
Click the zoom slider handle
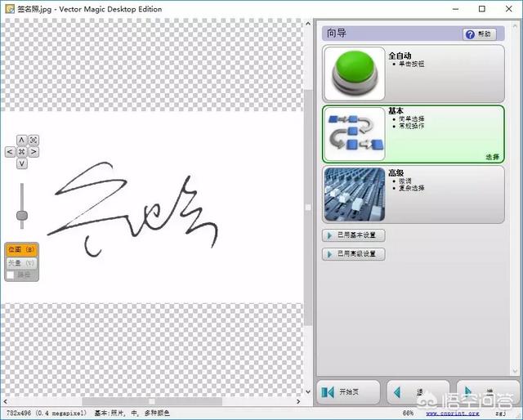22,216
